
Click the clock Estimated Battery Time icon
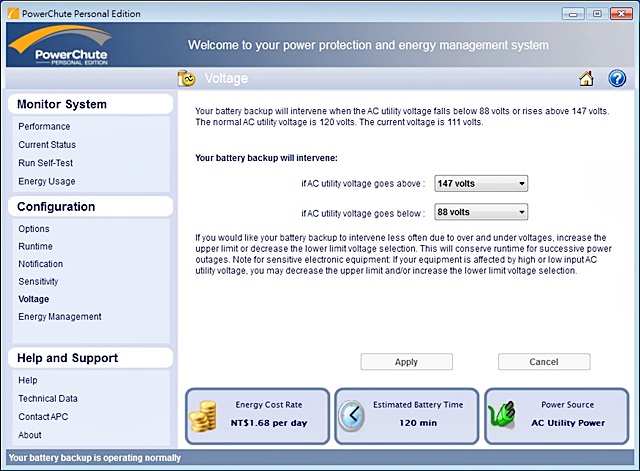[351, 415]
